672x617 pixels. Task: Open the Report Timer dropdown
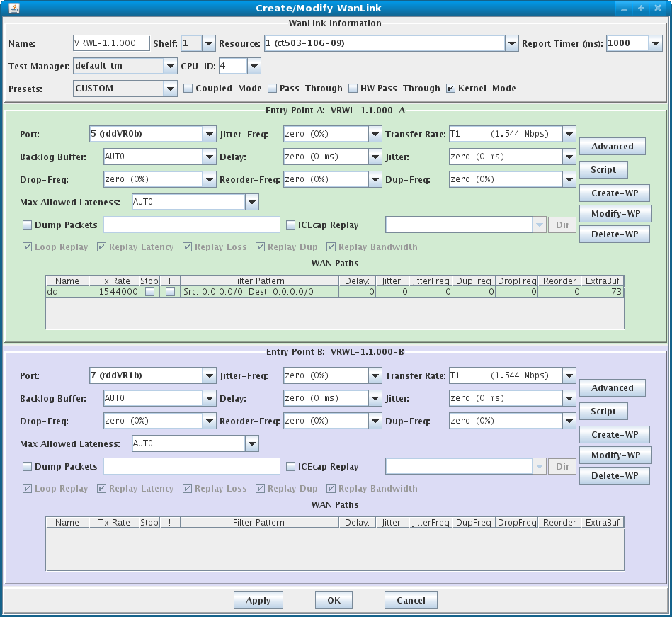(655, 43)
